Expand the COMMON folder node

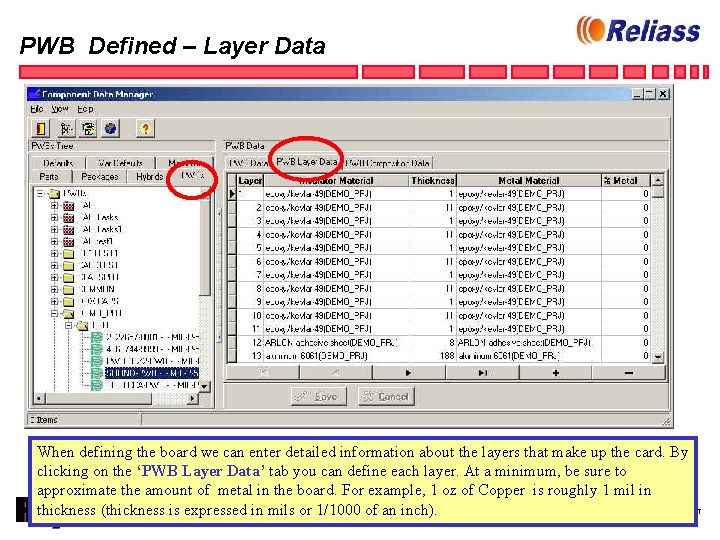point(54,289)
